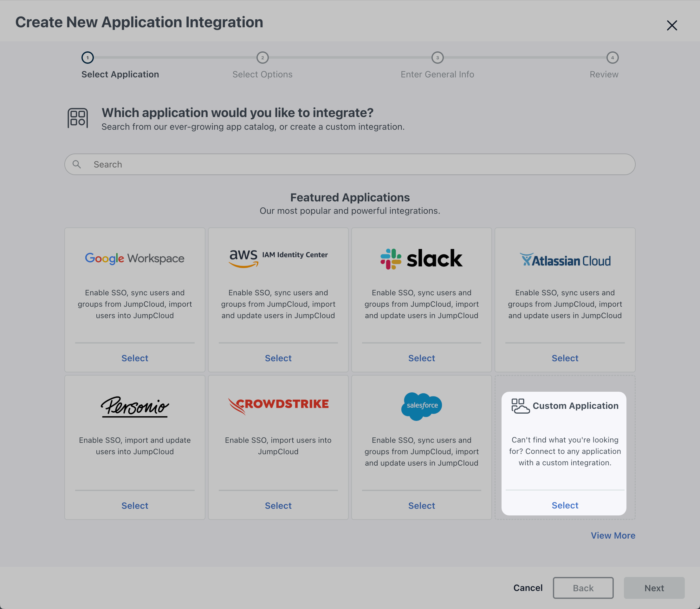Screen dimensions: 700x609
Task: Click the Google Workspace logo
Action: tap(134, 258)
